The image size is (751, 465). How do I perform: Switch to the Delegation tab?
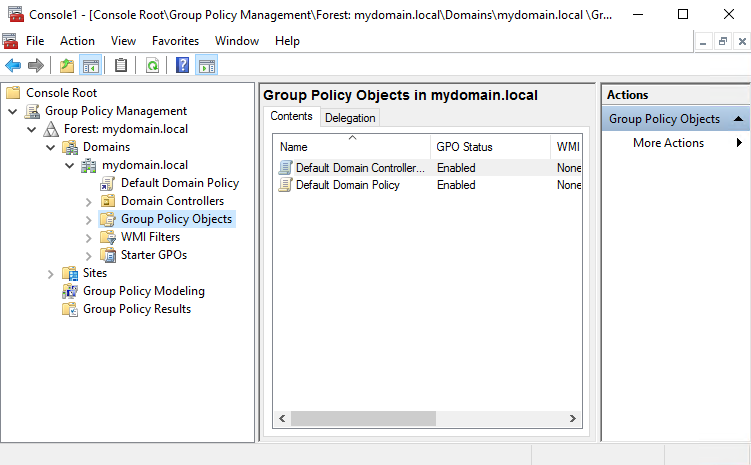click(x=350, y=117)
